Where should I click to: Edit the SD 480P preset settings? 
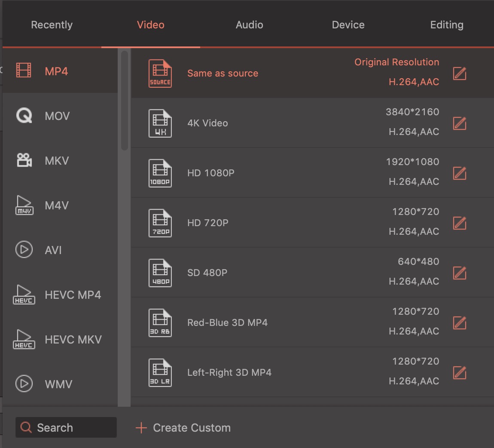(x=460, y=273)
